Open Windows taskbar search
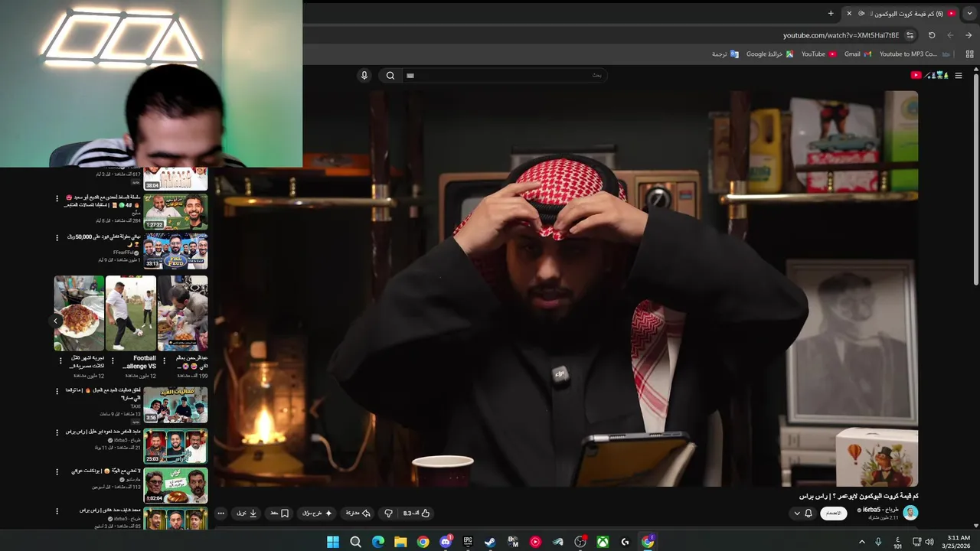Viewport: 980px width, 551px height. coord(355,542)
